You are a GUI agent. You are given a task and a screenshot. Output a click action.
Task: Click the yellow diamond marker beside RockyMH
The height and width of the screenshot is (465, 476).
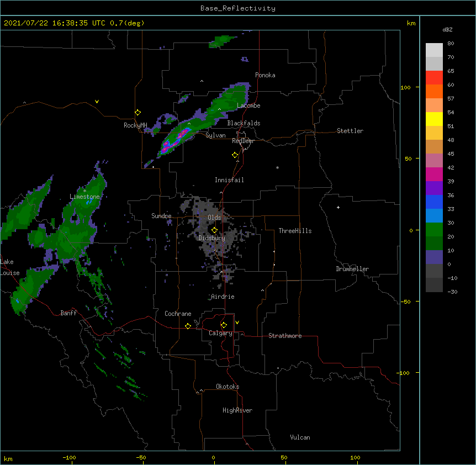point(137,113)
